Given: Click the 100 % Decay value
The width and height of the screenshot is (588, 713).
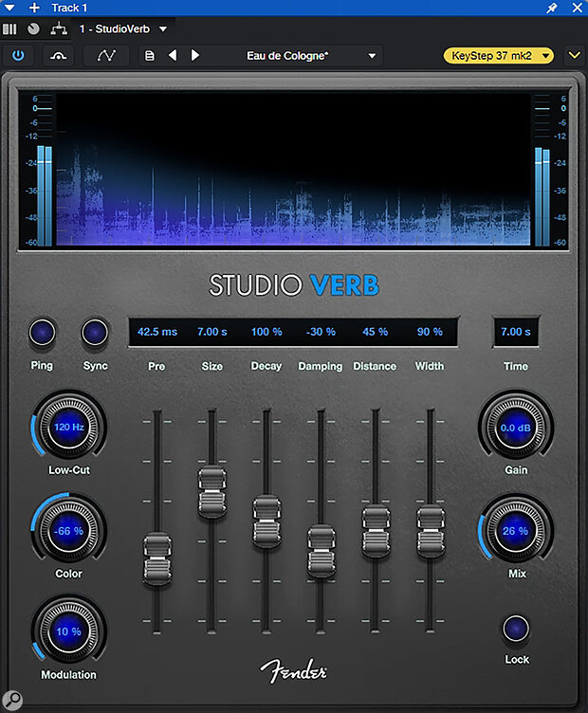Looking at the screenshot, I should pos(266,332).
